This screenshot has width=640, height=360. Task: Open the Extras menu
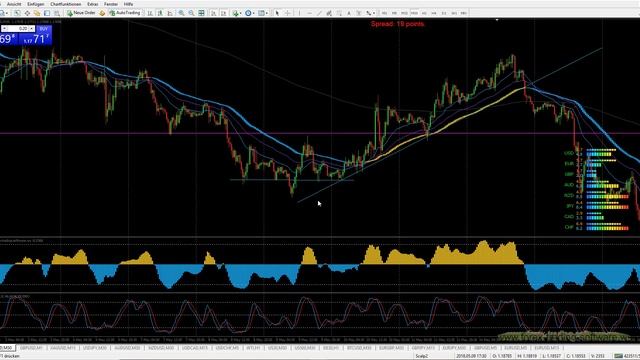tap(93, 4)
